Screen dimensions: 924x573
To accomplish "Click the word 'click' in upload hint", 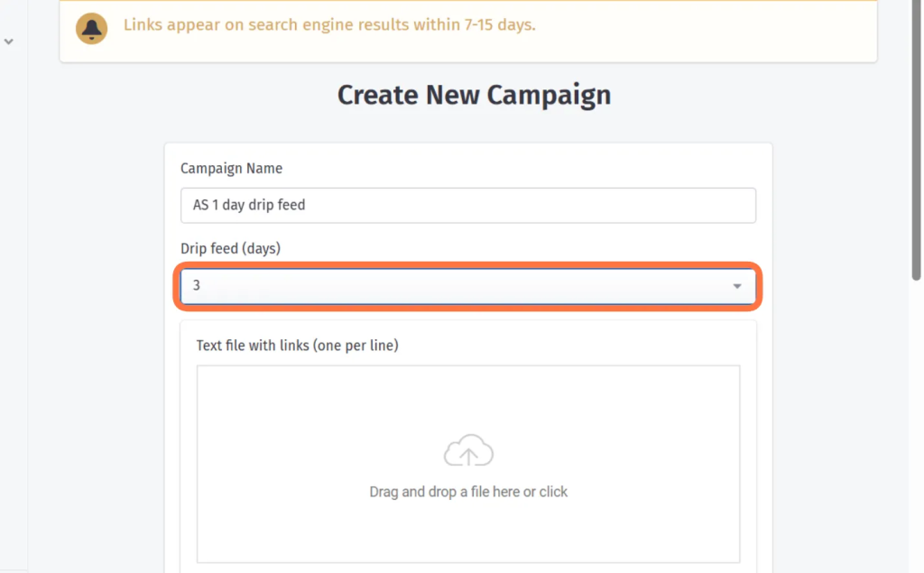I will [553, 492].
